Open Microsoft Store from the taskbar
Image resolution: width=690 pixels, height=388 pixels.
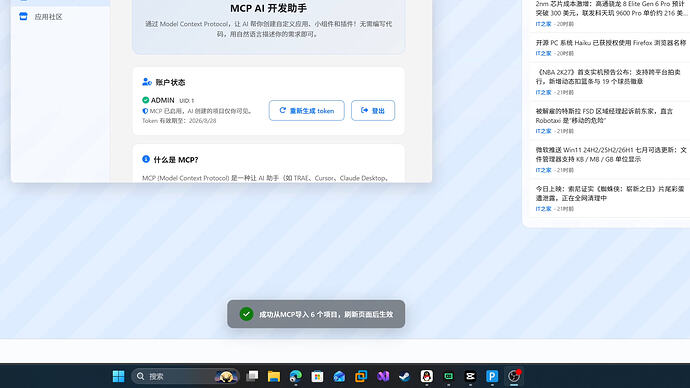click(317, 376)
